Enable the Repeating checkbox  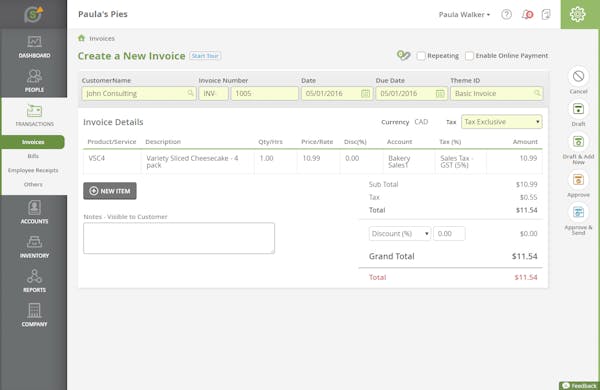click(421, 56)
